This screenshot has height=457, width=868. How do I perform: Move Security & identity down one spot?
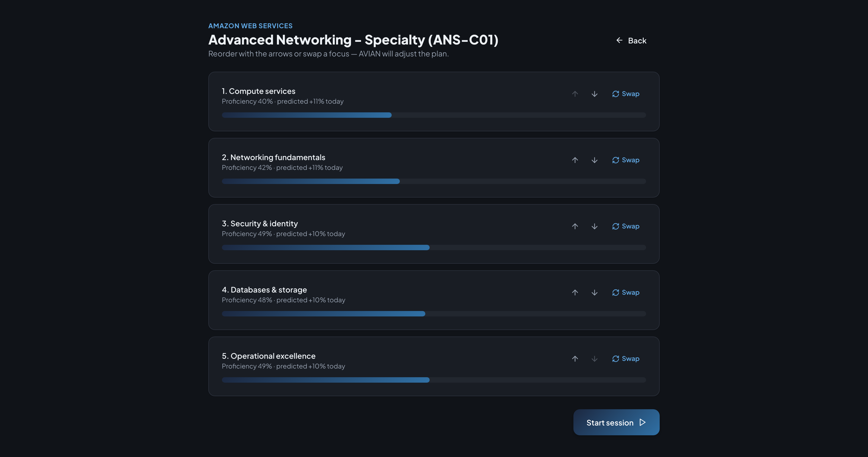pos(594,226)
